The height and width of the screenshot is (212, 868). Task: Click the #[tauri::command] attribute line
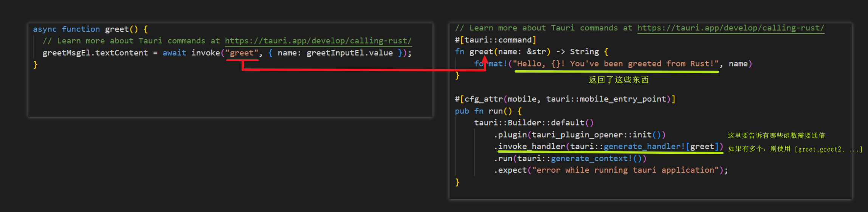tap(495, 40)
